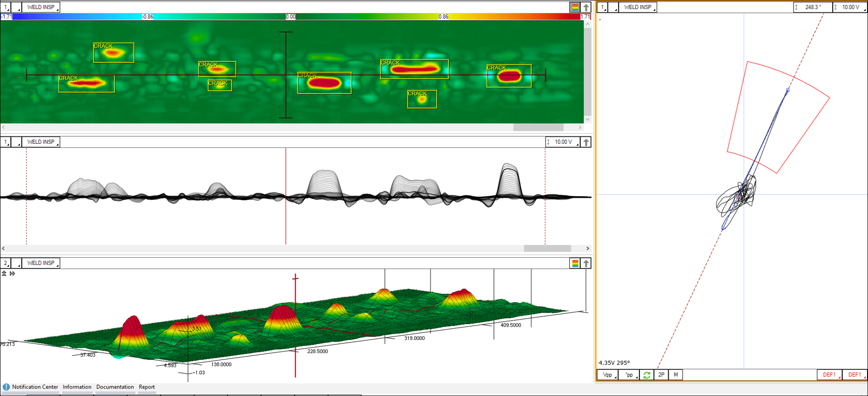The image size is (868, 396).
Task: Click the 409.5000 axis label in 3D view
Action: pos(511,326)
